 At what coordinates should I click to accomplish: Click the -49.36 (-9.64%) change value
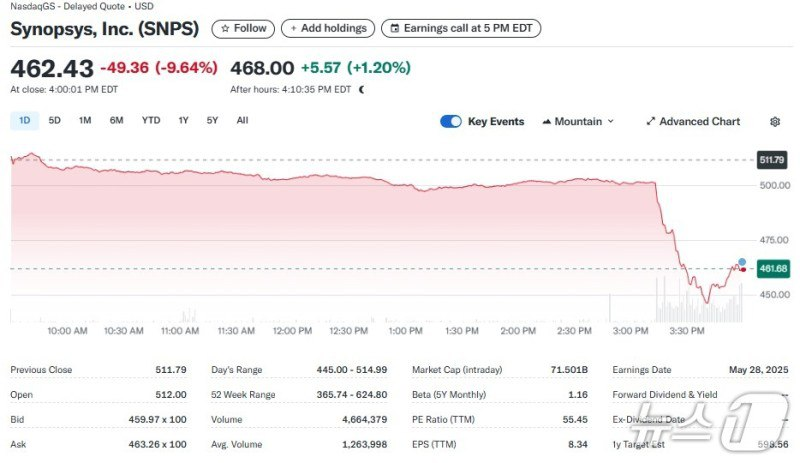click(x=159, y=67)
